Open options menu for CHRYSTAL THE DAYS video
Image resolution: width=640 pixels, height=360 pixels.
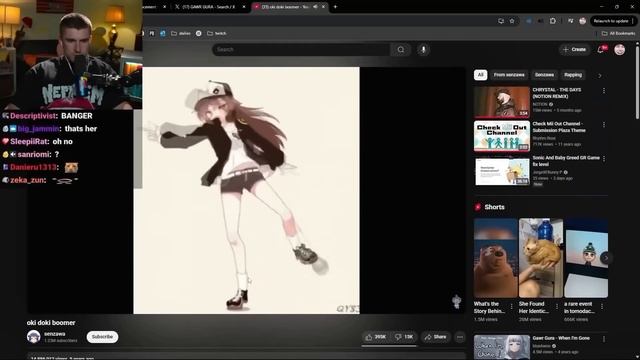click(x=604, y=91)
